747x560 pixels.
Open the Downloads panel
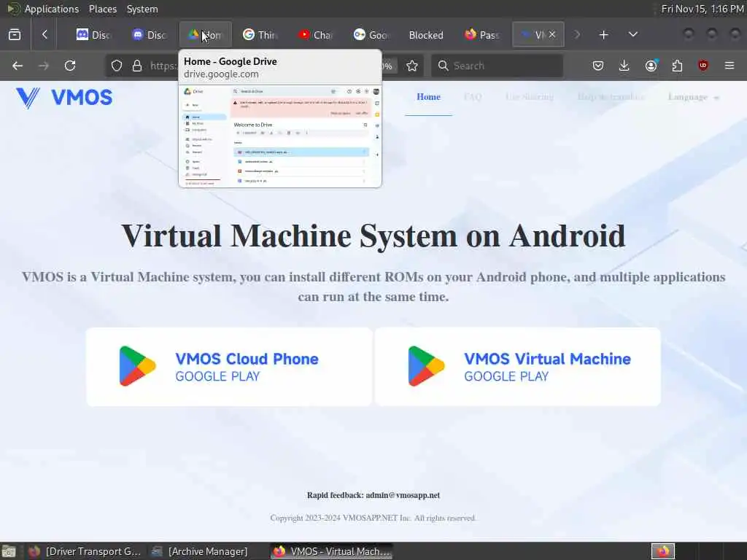pyautogui.click(x=624, y=66)
